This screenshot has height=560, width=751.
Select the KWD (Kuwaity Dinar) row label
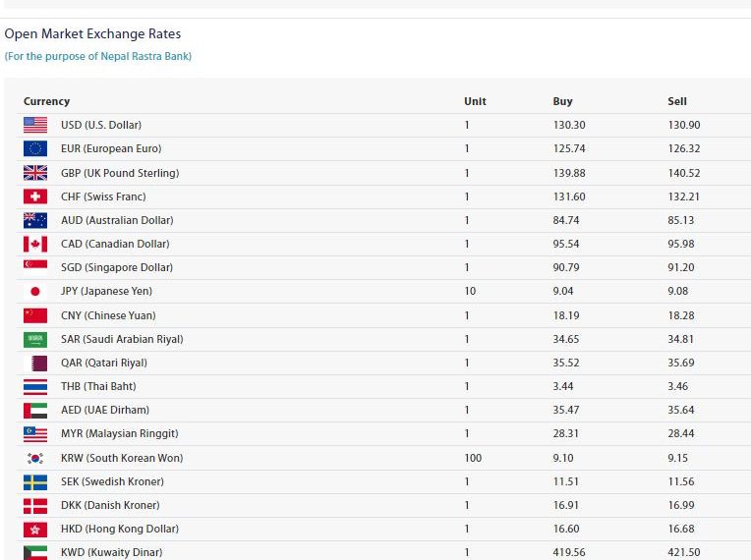coord(112,552)
